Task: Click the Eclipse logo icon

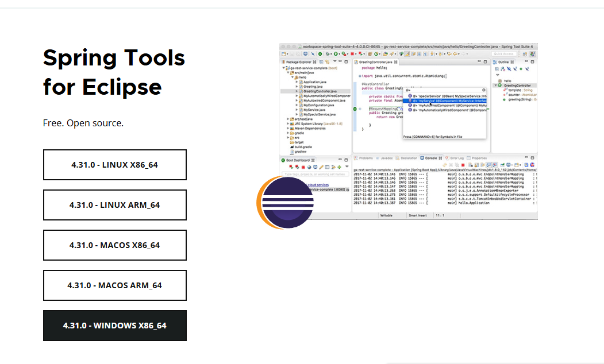Action: tap(285, 203)
